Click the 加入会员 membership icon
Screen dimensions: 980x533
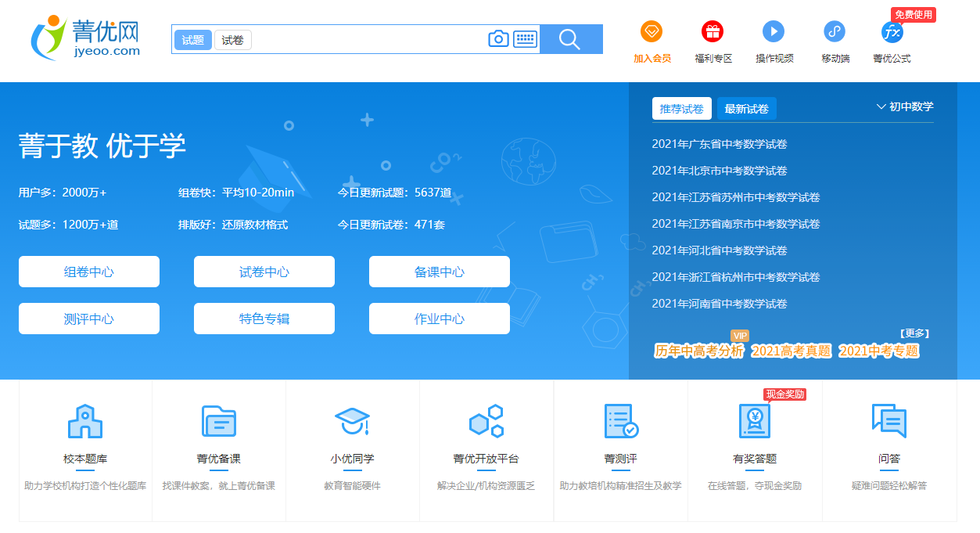653,32
